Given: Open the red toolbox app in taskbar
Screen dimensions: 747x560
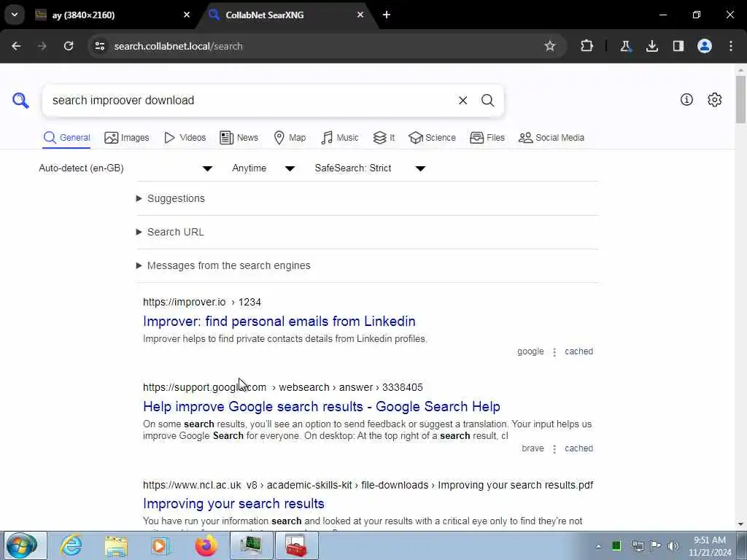Looking at the screenshot, I should point(296,545).
